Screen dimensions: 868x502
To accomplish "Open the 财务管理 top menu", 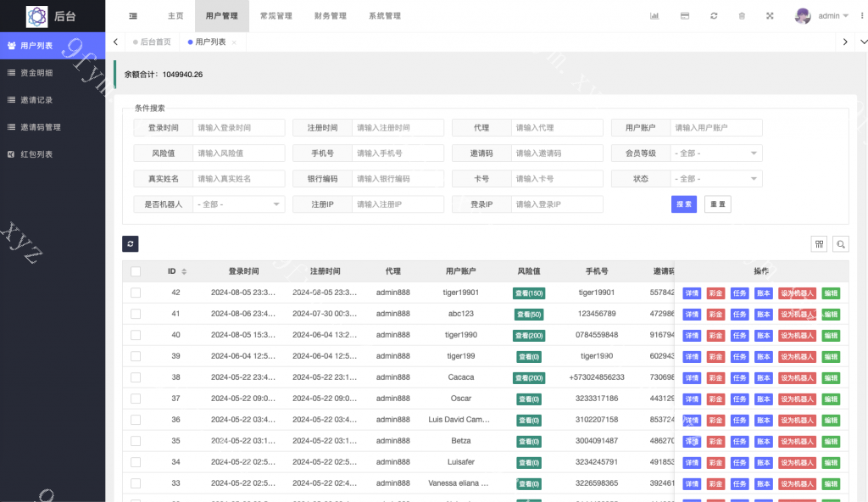I will pyautogui.click(x=331, y=16).
